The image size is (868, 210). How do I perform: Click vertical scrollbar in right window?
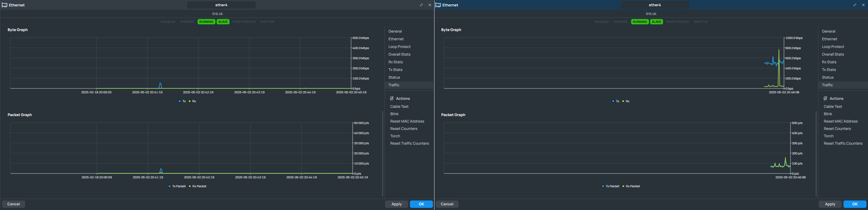tap(816, 154)
